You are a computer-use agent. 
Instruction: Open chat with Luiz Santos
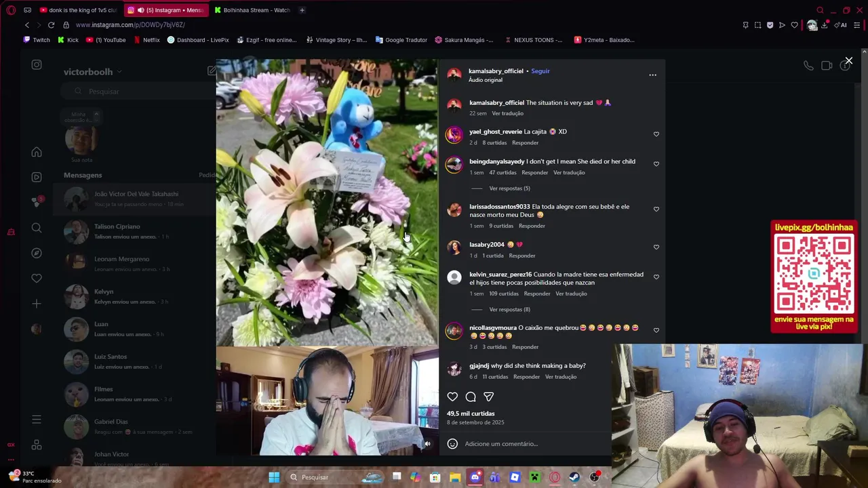tap(134, 361)
